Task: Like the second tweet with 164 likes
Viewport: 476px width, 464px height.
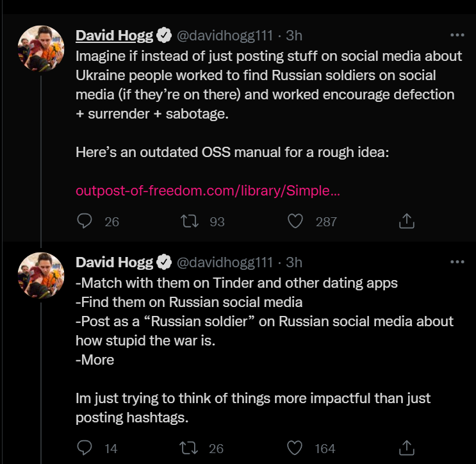Action: pos(295,447)
